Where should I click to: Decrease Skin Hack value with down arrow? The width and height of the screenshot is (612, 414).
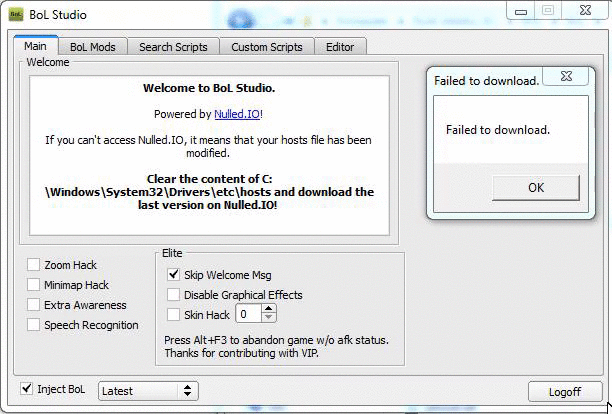pos(268,317)
